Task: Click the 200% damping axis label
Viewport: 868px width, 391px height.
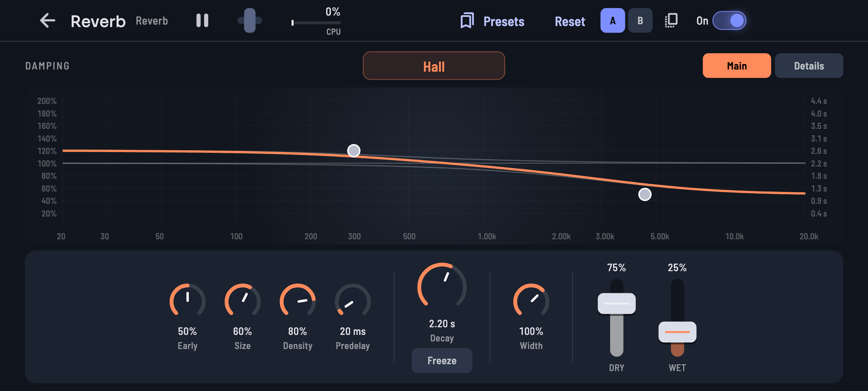Action: coord(47,101)
